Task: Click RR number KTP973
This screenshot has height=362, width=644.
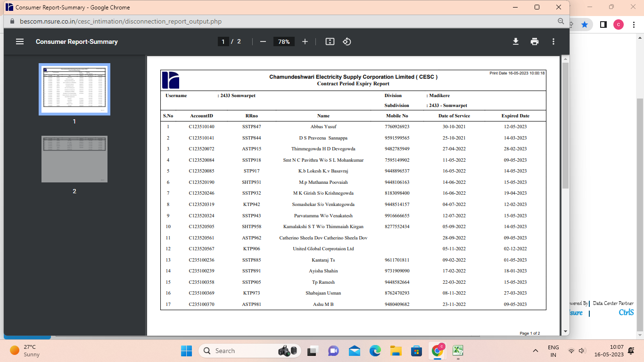Action: (252, 293)
